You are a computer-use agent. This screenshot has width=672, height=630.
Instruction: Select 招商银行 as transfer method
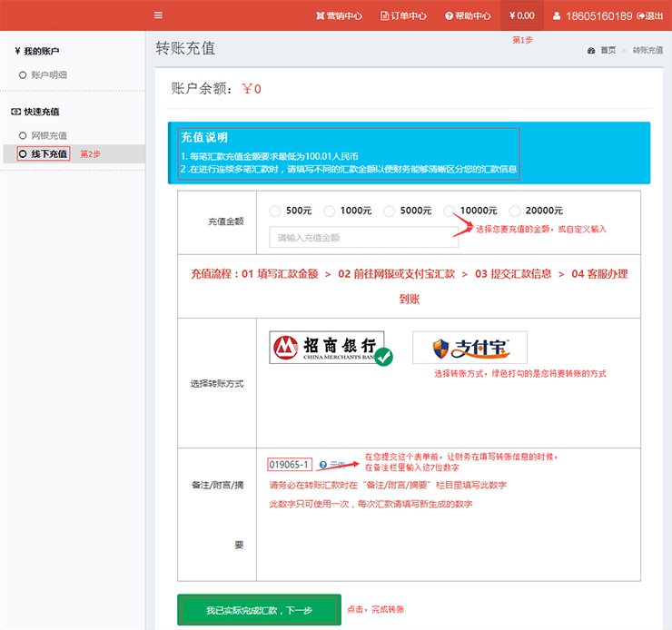coord(327,348)
